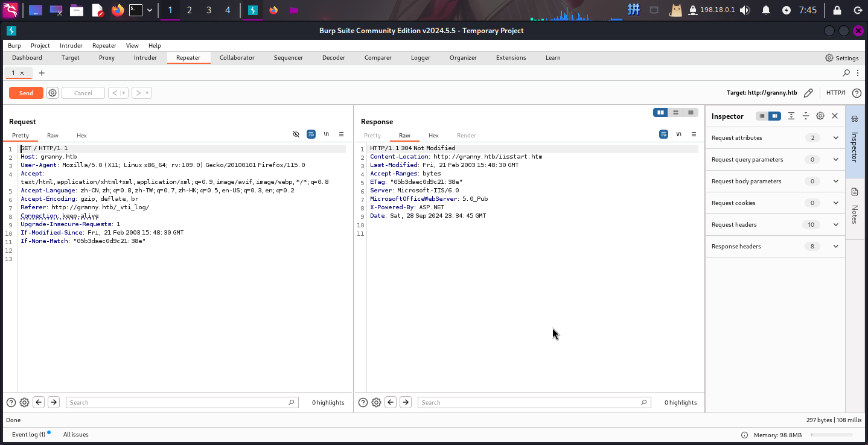The width and height of the screenshot is (868, 445).
Task: Open Request search settings gear
Action: click(24, 402)
